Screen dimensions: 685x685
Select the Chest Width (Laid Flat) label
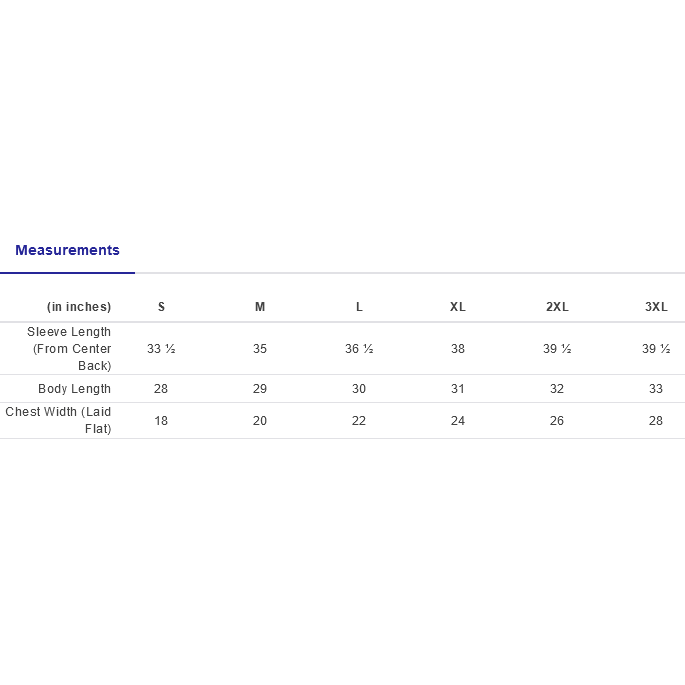58,421
